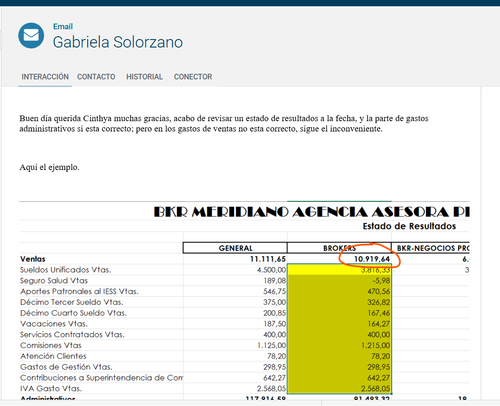Click the Décimo Tercer Sueldo Vtas. label
500x406 pixels.
(72, 302)
